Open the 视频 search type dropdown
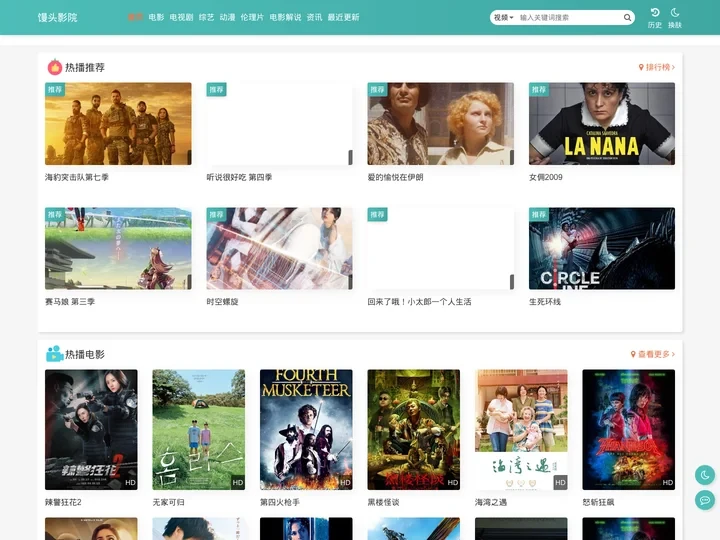 pyautogui.click(x=503, y=17)
